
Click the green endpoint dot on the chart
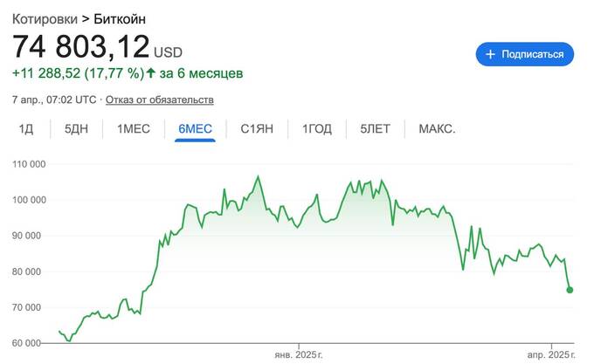pos(570,290)
